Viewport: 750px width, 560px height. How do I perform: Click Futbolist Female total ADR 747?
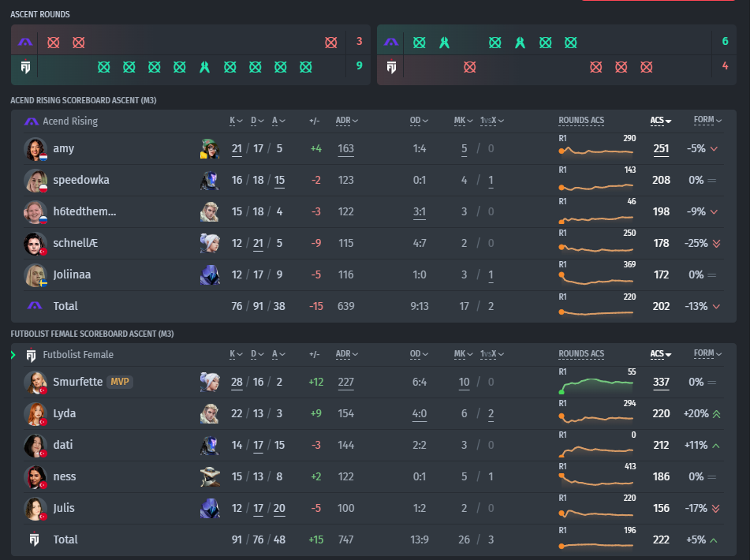pyautogui.click(x=346, y=539)
